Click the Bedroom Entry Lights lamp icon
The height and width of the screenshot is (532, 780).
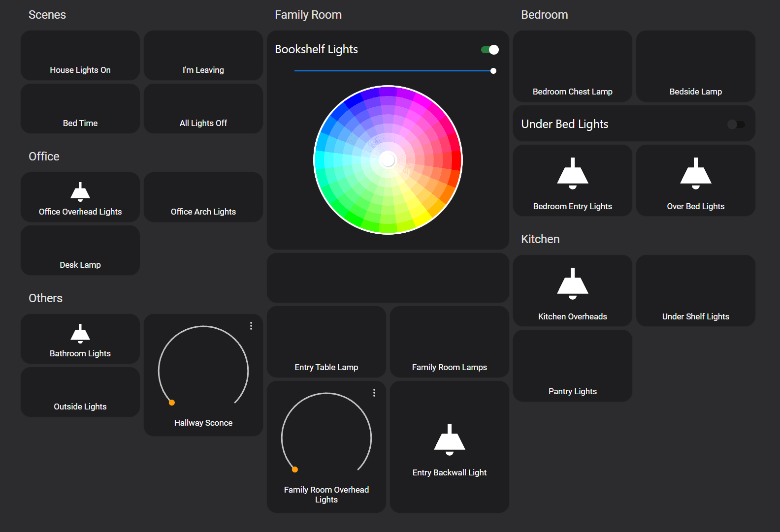[x=573, y=174]
